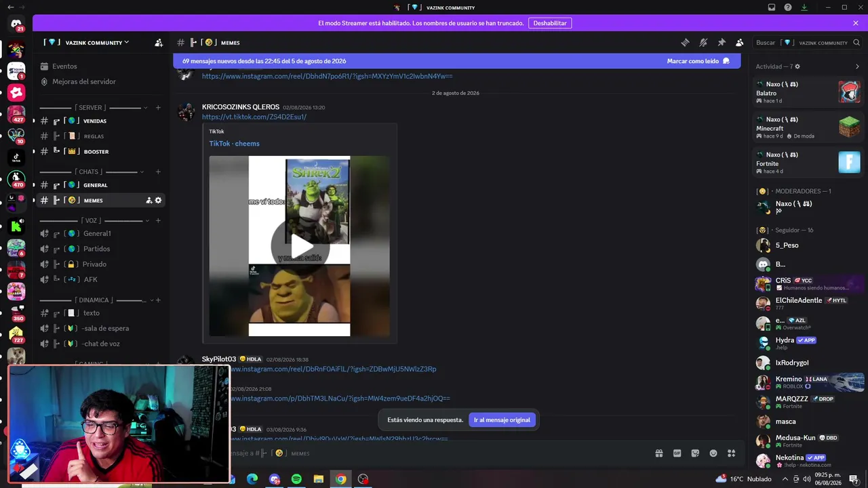Viewport: 868px width, 488px height.
Task: Open the sticker picker icon
Action: click(695, 453)
